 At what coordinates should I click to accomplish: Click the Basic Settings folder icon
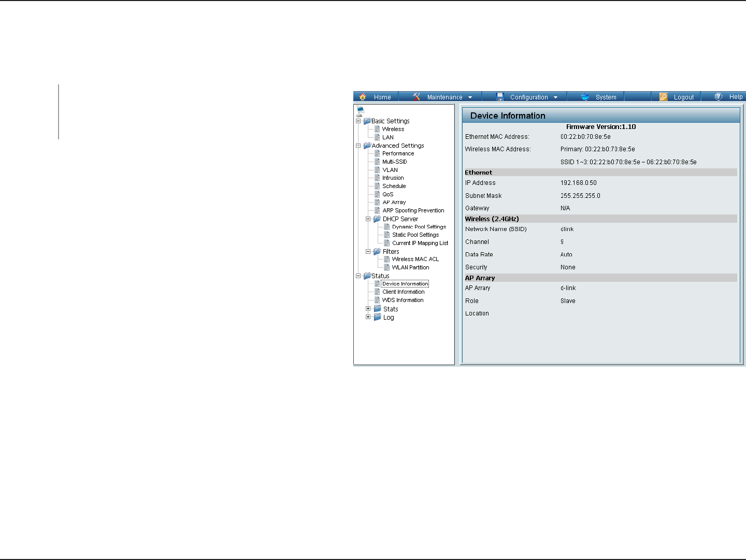coord(367,121)
